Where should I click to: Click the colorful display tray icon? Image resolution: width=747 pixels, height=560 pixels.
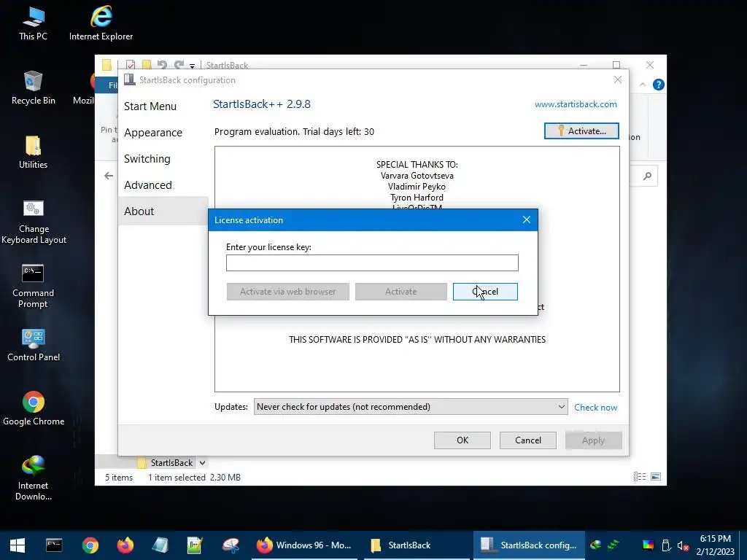tap(648, 545)
